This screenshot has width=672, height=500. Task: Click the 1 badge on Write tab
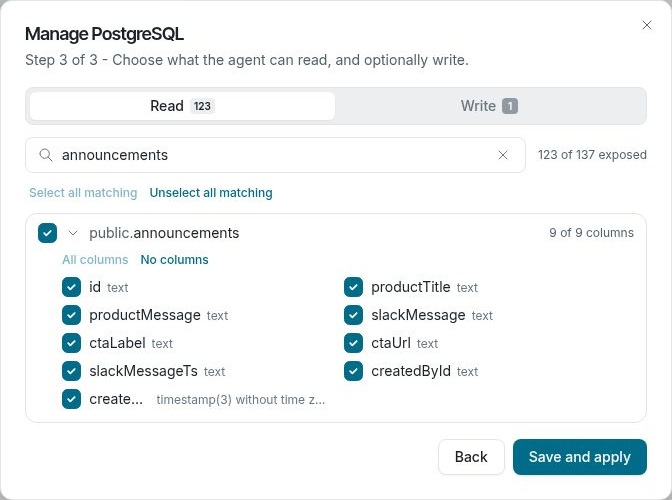click(510, 106)
